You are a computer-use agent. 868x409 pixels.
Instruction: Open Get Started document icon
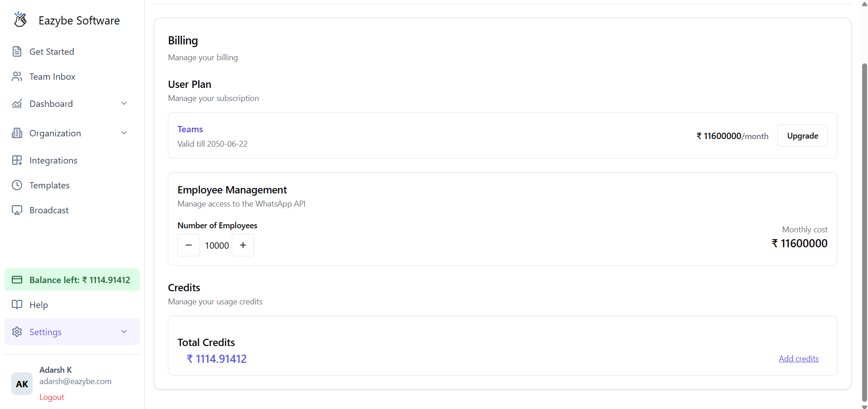pos(17,52)
